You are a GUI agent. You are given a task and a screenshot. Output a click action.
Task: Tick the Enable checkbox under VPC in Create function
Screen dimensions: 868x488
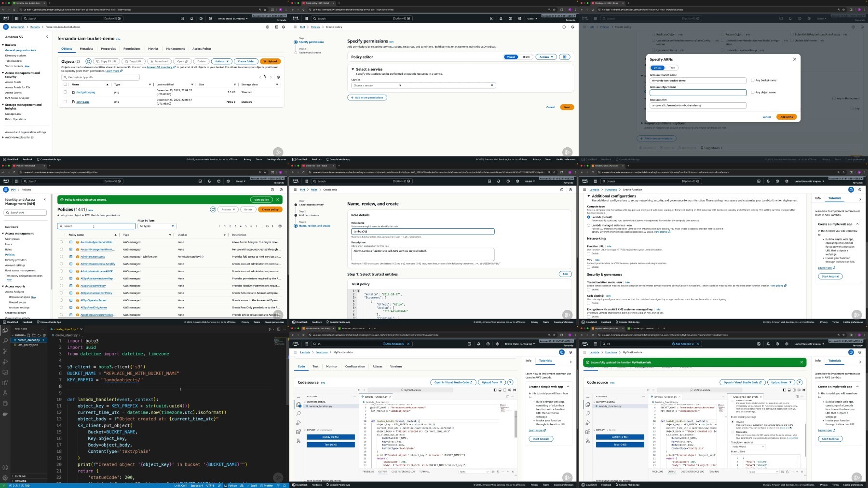(x=588, y=267)
